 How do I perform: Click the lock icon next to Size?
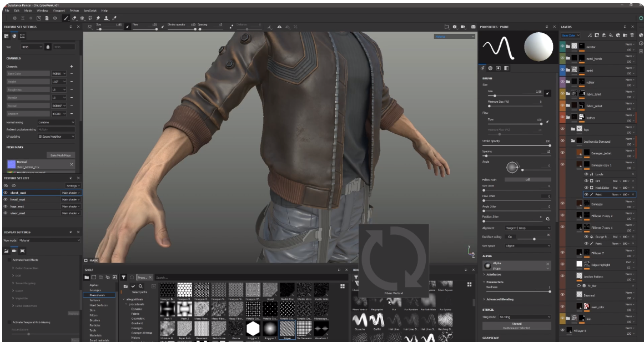click(48, 47)
